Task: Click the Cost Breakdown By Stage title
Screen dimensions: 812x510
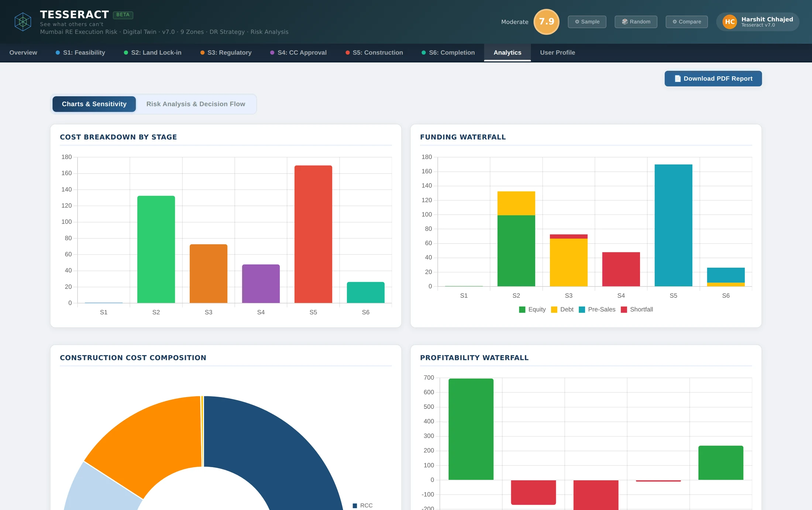Action: 118,137
